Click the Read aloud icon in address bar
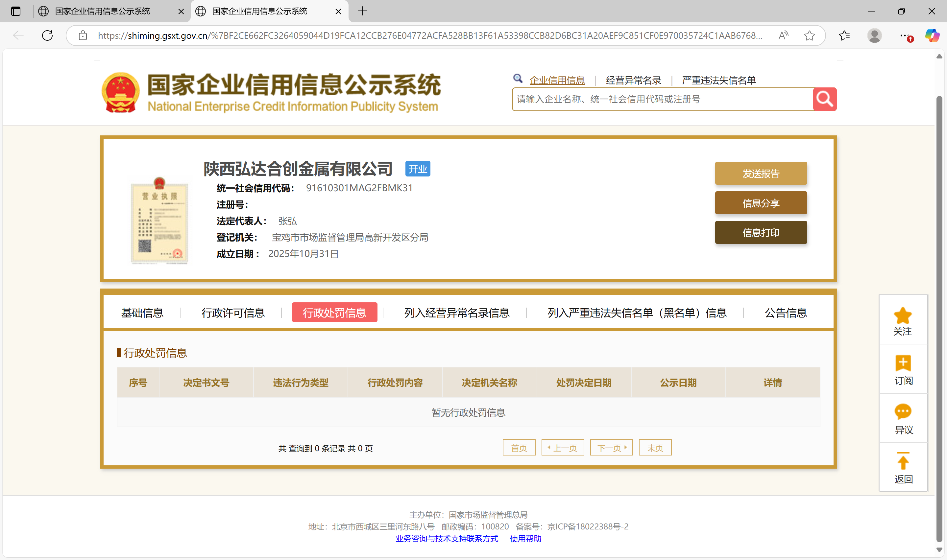Screen dimensions: 947x560 tap(783, 35)
